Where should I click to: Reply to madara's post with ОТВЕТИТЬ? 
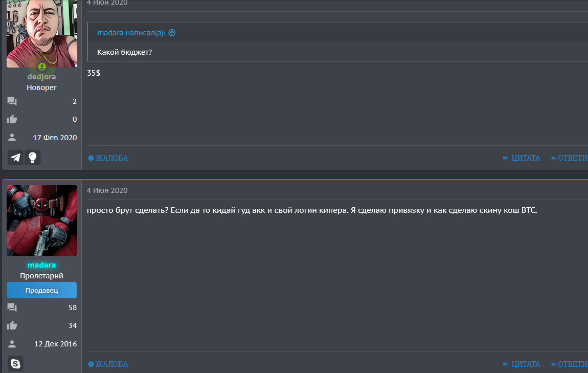click(570, 364)
